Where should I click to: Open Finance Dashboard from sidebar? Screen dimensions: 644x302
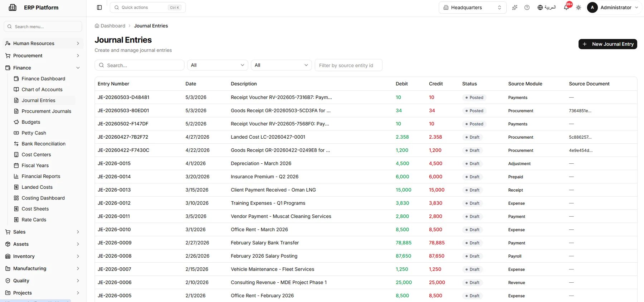coord(43,79)
